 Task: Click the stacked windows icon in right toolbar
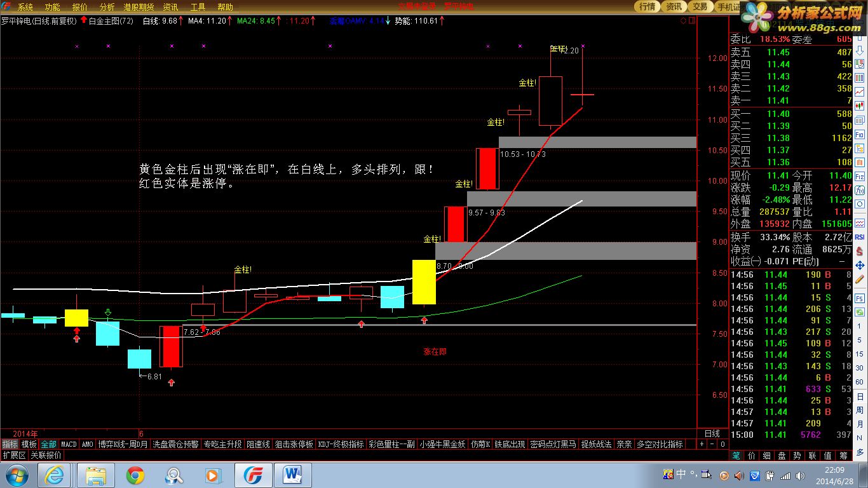[x=860, y=120]
